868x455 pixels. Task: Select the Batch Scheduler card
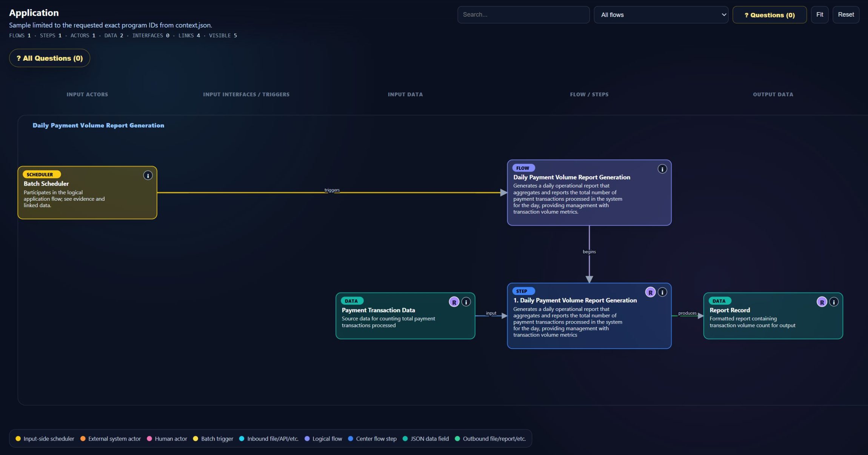(87, 193)
